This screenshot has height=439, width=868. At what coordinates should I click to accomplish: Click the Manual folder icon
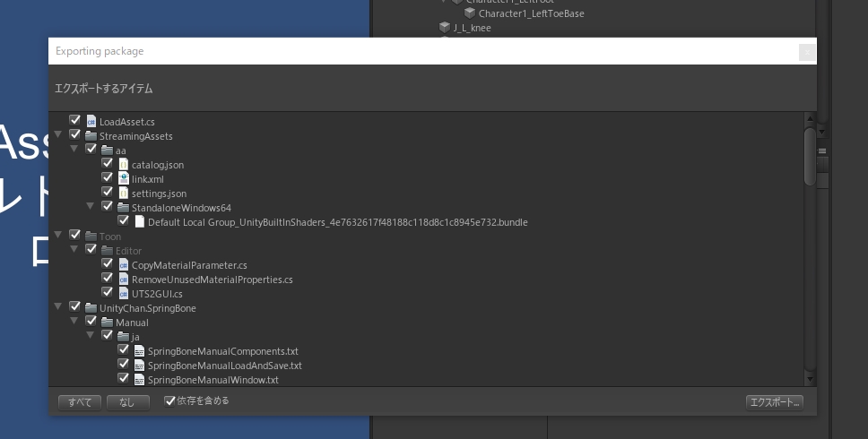click(x=108, y=323)
